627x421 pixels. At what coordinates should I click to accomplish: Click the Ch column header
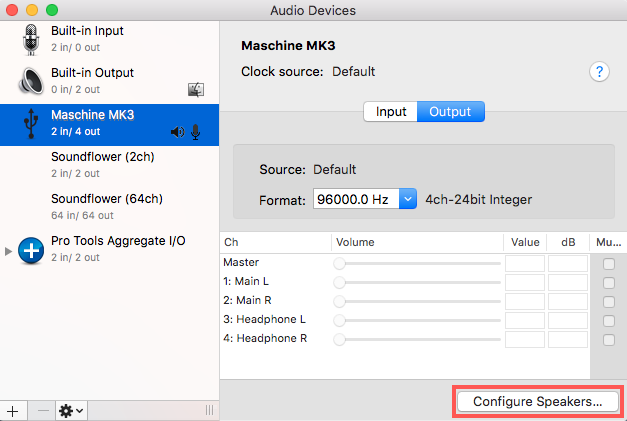click(x=276, y=242)
